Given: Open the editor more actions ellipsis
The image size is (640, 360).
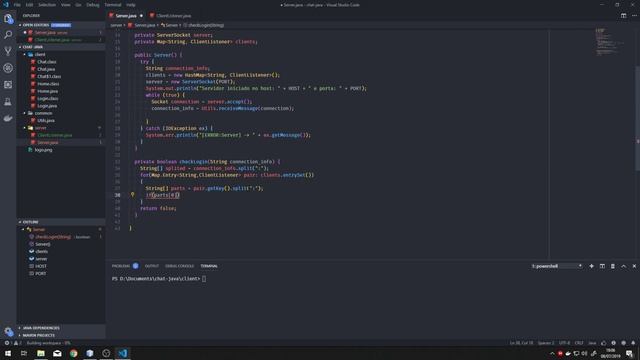Looking at the screenshot, I should 634,16.
